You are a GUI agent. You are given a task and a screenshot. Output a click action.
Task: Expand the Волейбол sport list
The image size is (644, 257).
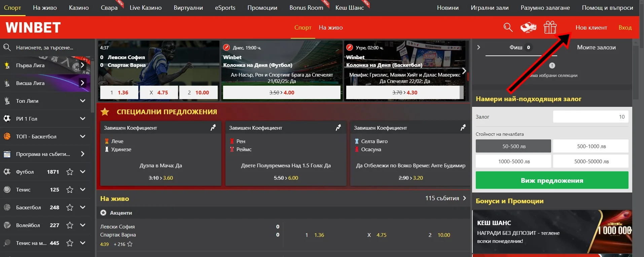[x=82, y=225]
